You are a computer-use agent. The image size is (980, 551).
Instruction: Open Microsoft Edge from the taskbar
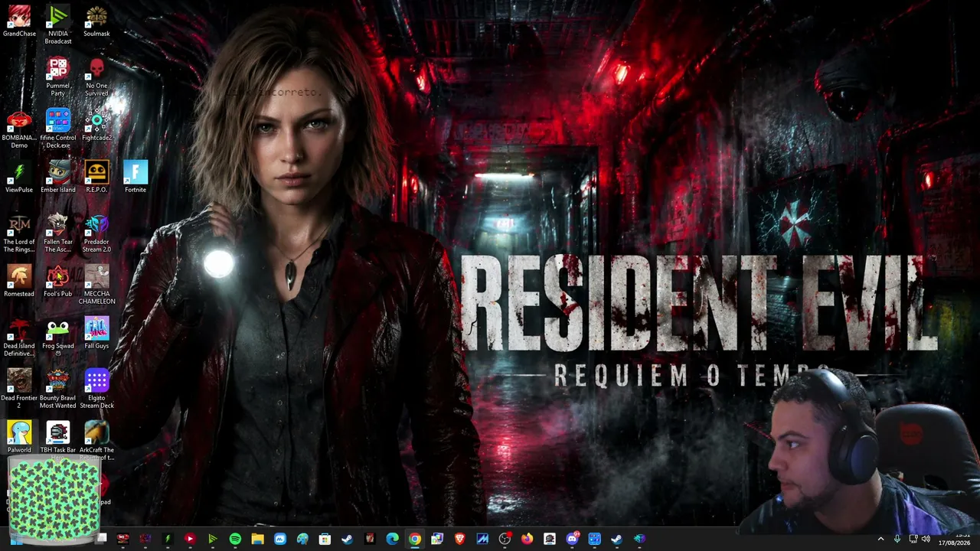[392, 539]
